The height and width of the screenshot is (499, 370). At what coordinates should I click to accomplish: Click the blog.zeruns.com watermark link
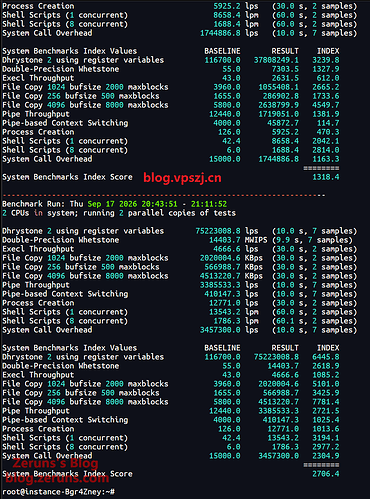click(x=57, y=478)
